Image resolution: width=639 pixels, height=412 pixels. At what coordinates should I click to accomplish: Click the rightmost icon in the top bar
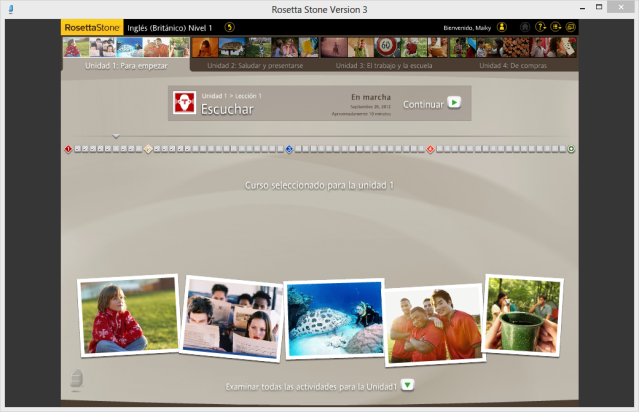pyautogui.click(x=570, y=28)
